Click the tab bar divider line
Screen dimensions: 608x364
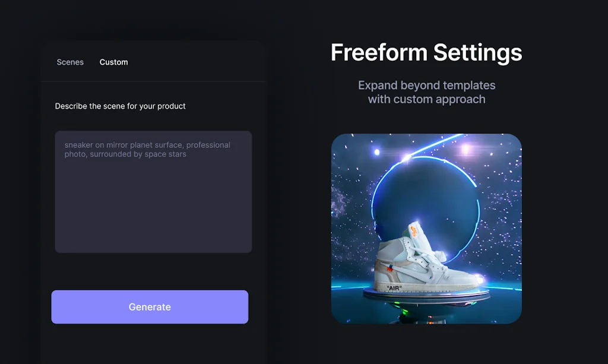(x=153, y=81)
